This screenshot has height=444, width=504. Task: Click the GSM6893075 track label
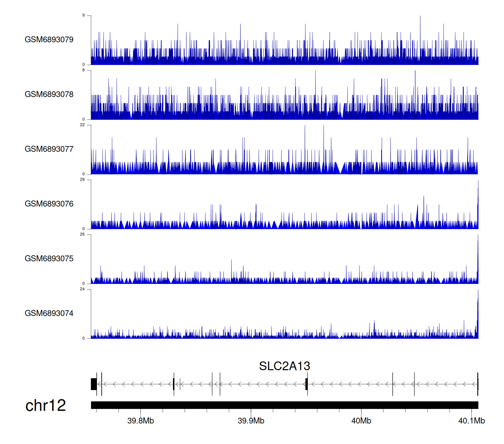[x=49, y=259]
